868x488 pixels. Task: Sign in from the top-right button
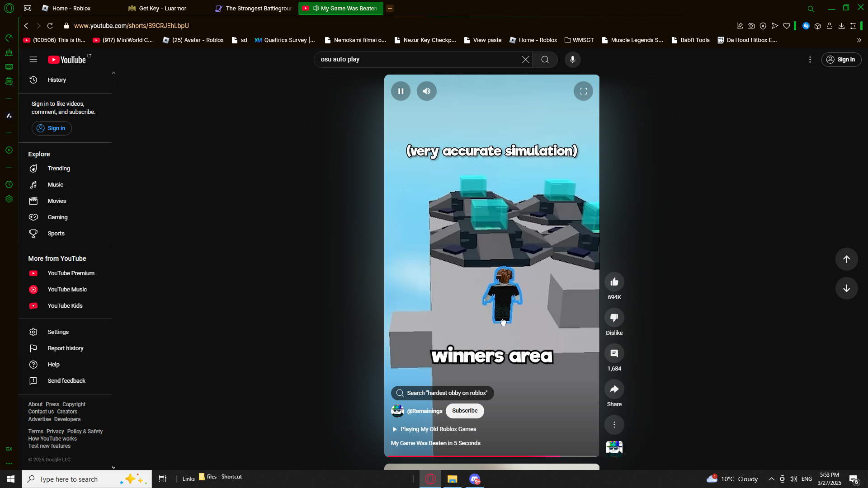[x=841, y=60]
